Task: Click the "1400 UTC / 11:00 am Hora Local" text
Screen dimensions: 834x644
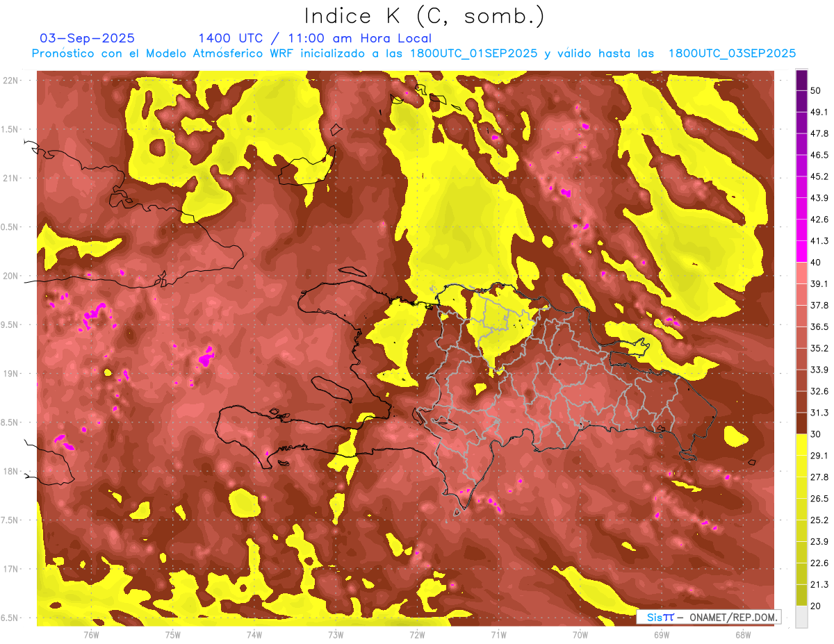Action: [314, 38]
